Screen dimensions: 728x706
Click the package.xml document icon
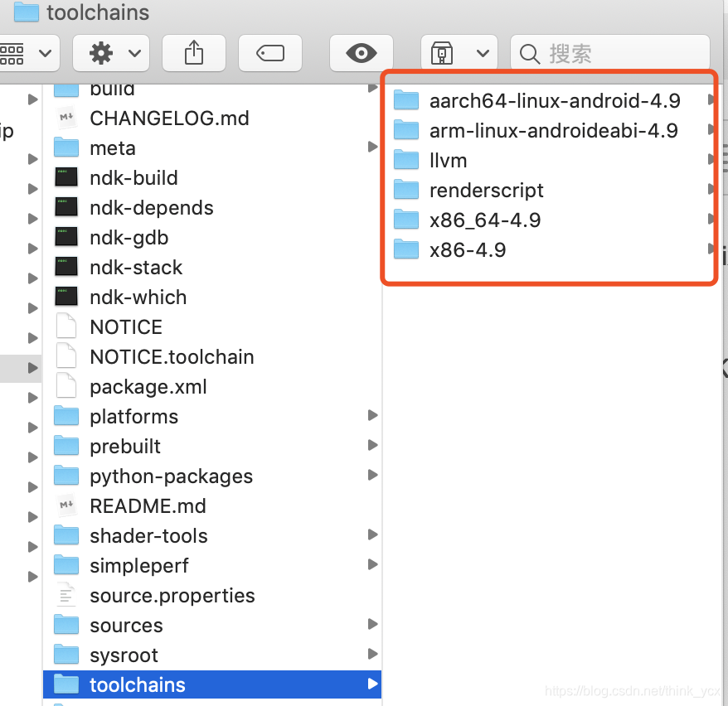(66, 386)
